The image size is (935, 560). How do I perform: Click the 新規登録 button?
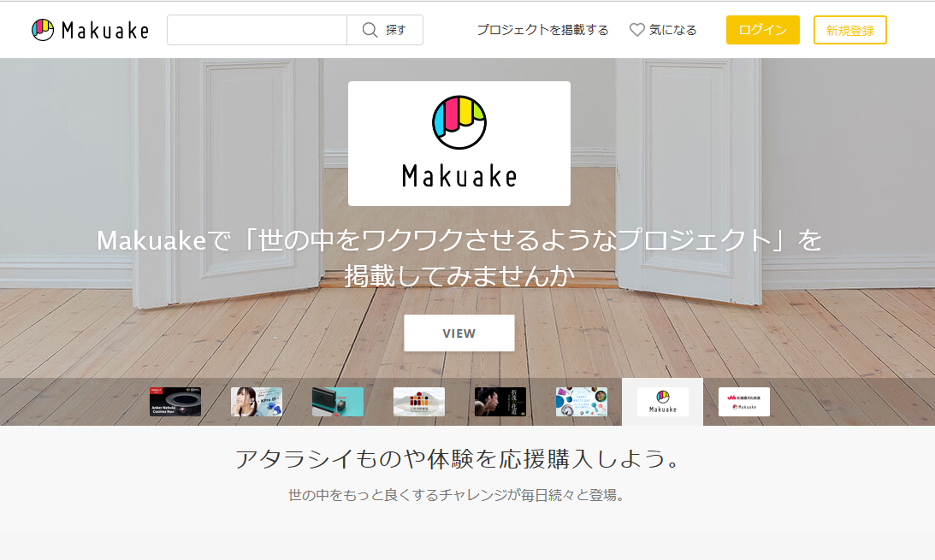(849, 30)
